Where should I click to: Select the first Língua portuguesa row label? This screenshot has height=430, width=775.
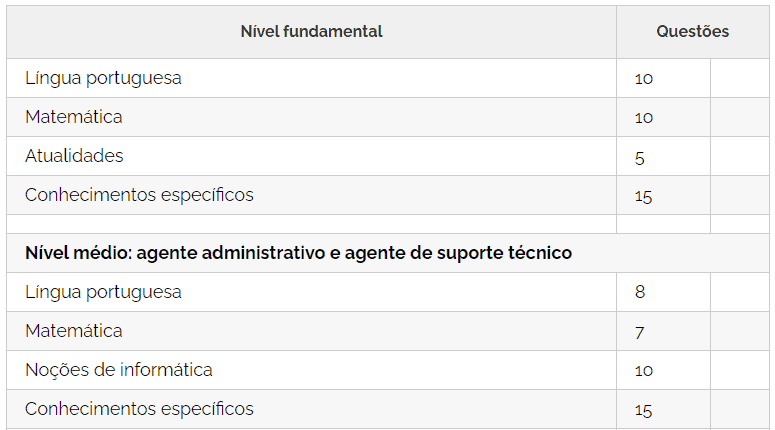click(x=103, y=78)
